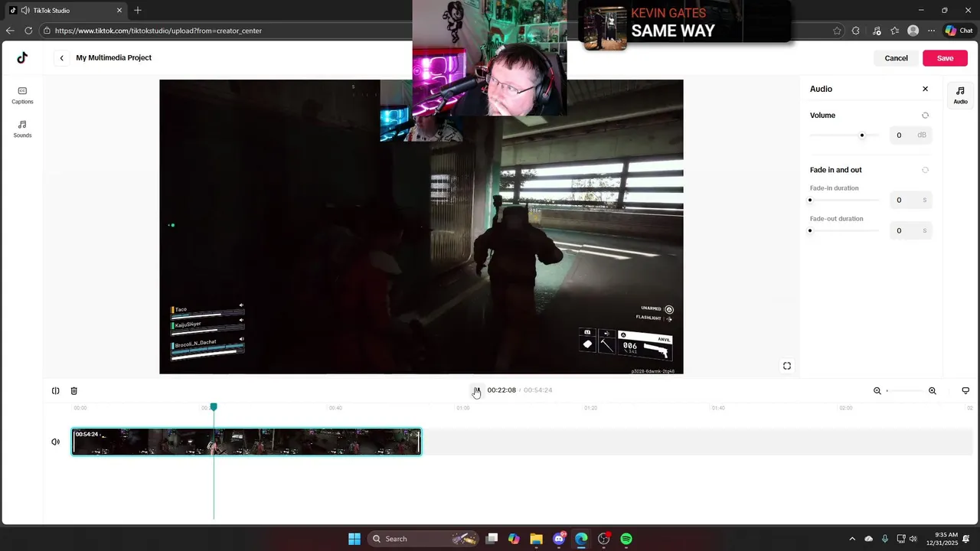The image size is (980, 551).
Task: Show hidden system tray icons
Action: point(852,539)
